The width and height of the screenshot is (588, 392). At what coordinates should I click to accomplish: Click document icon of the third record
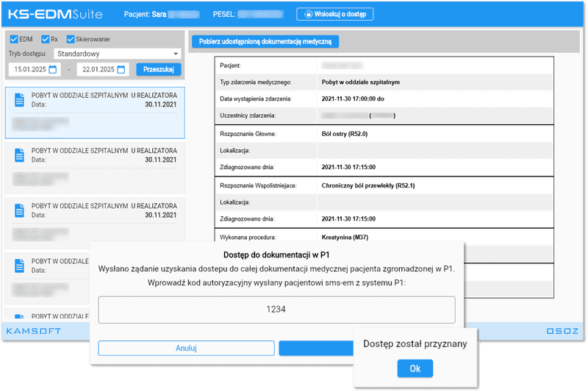point(20,210)
